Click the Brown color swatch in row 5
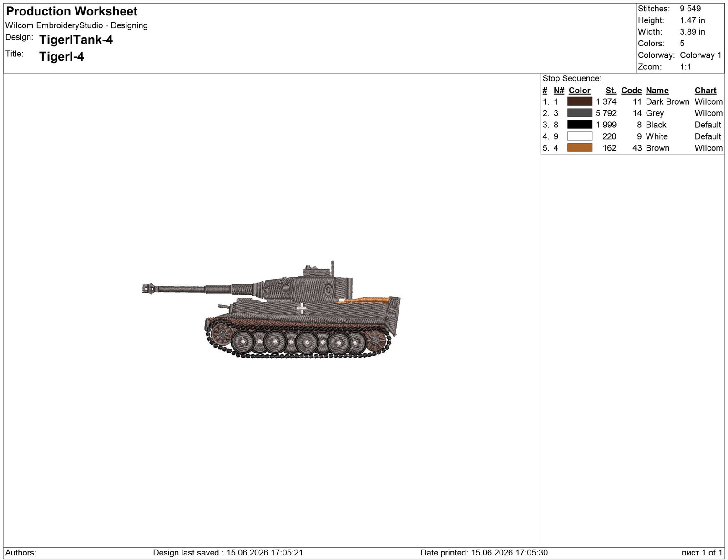Screen dimensions: 728x560 [x=580, y=148]
